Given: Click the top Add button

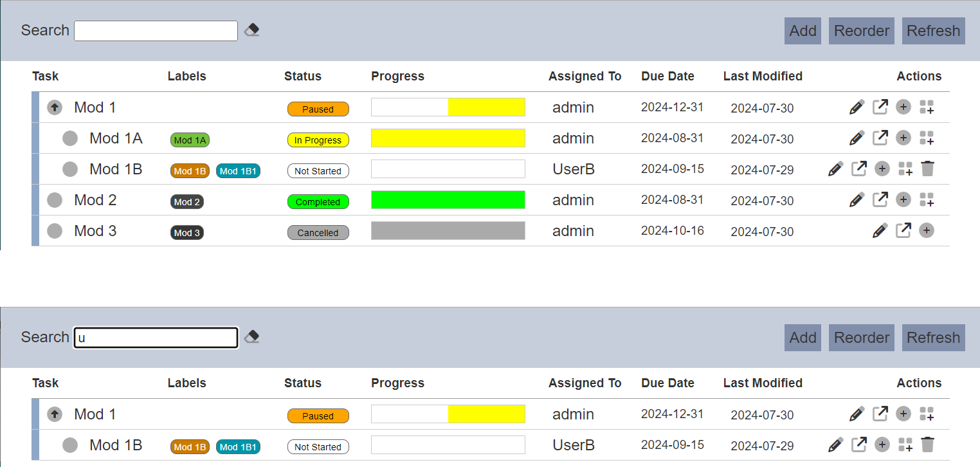Looking at the screenshot, I should pos(803,31).
